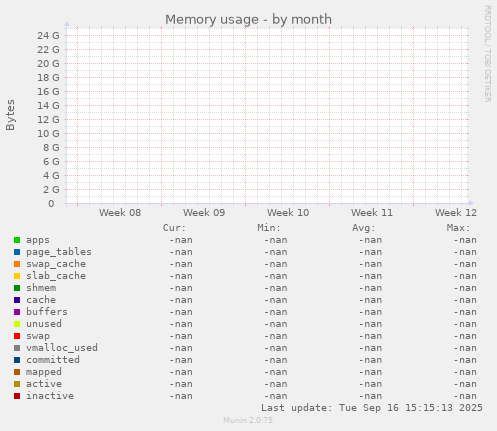Click the lime unused legend swatch

[x=17, y=324]
